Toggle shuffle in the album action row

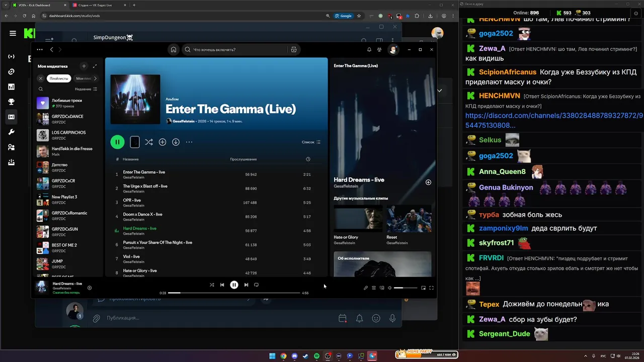pos(149,142)
